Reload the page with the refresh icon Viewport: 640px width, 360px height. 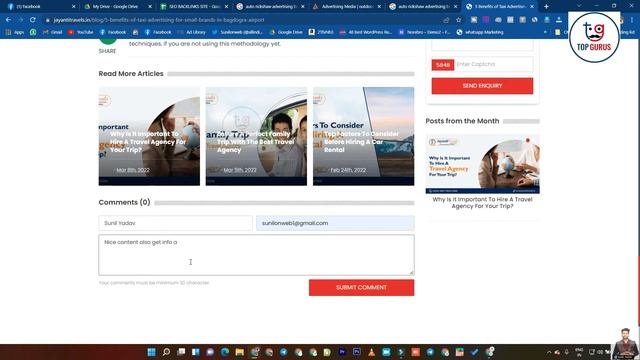[33, 20]
